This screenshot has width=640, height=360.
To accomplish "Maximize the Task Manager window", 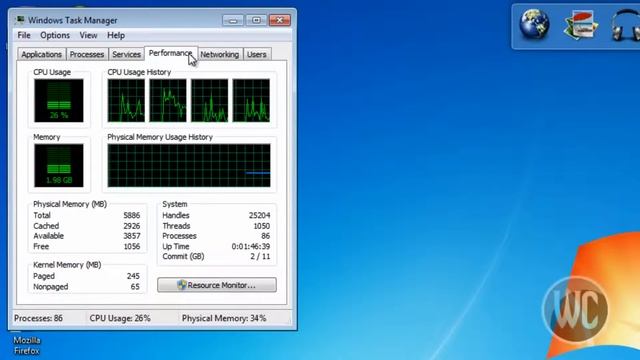I will point(256,20).
